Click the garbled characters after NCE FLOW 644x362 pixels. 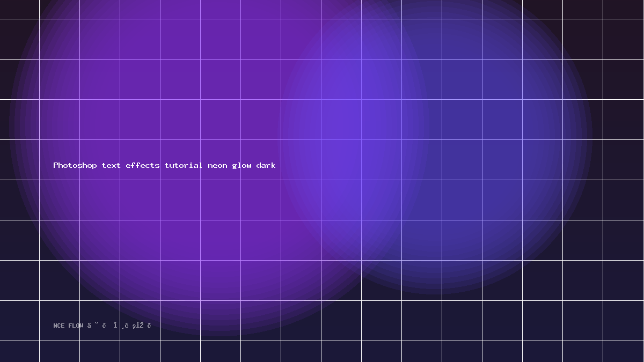coord(119,326)
